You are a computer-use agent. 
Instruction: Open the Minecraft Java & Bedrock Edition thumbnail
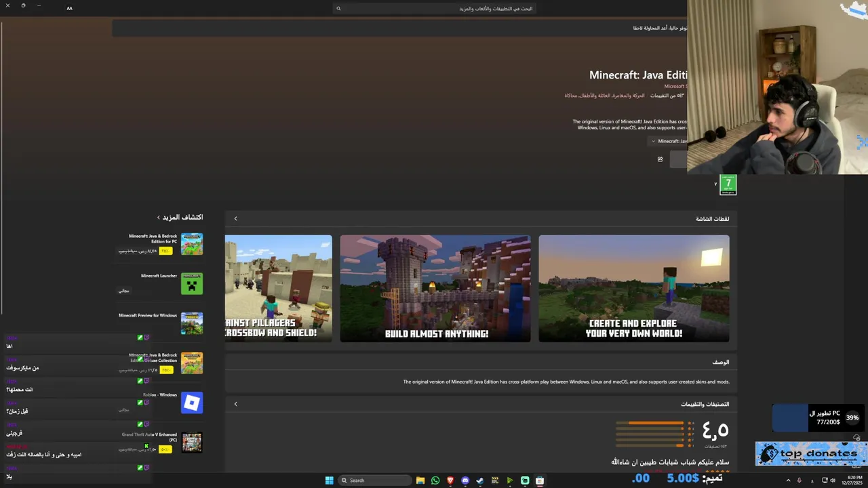click(192, 244)
